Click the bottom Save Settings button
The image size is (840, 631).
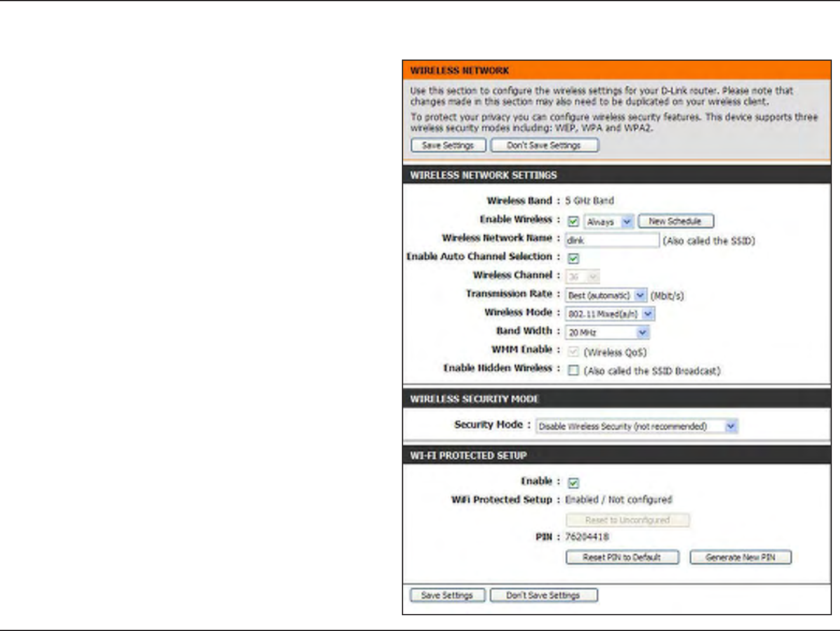tap(447, 595)
